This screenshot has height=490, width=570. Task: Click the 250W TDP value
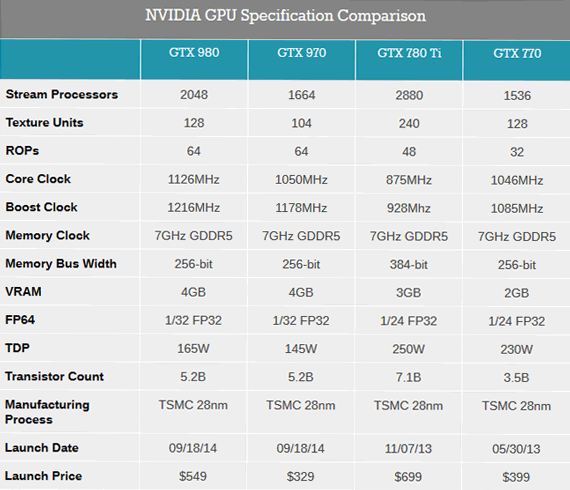[408, 350]
